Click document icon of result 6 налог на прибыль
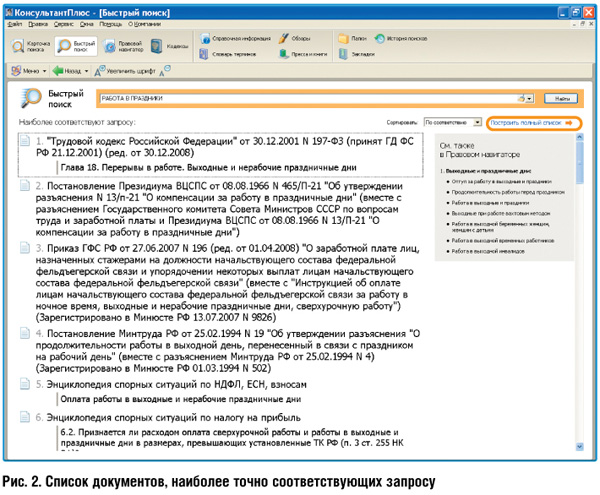The image size is (600, 495). [x=25, y=417]
